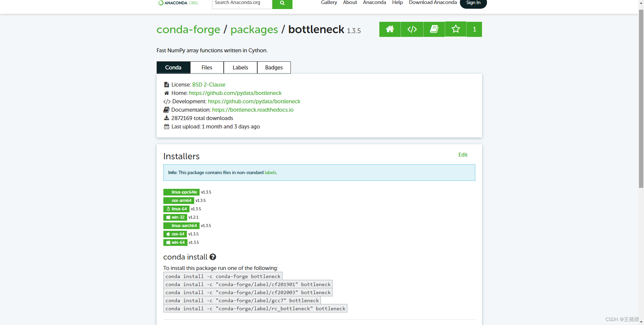This screenshot has width=644, height=325.
Task: Switch to the Badges tab
Action: (x=274, y=67)
